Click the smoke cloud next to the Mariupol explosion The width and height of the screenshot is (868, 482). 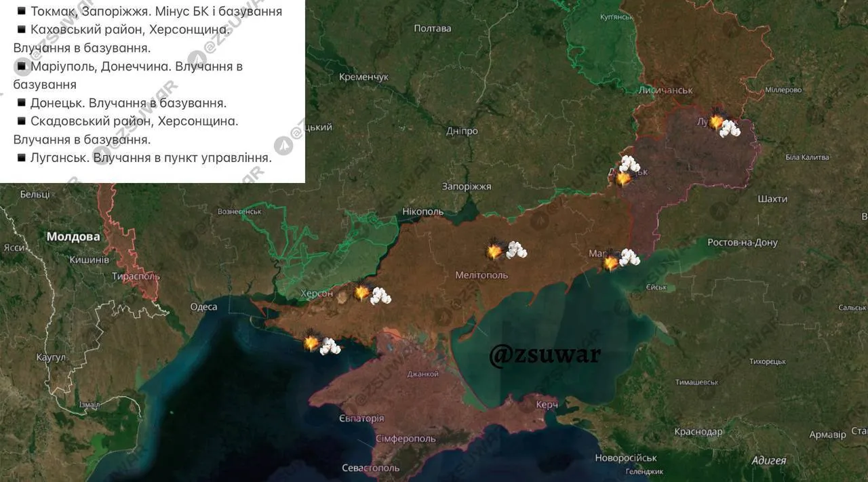[x=629, y=257]
